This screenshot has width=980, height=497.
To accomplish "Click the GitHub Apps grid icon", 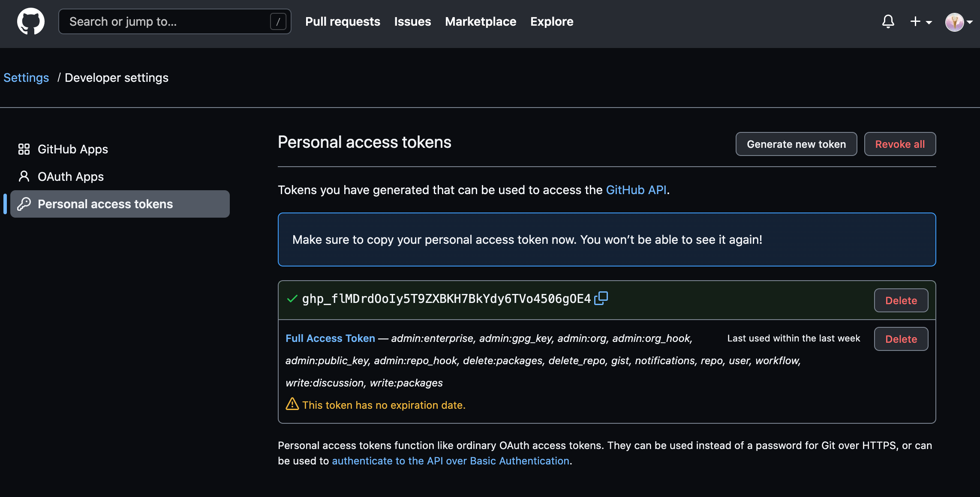I will click(24, 149).
